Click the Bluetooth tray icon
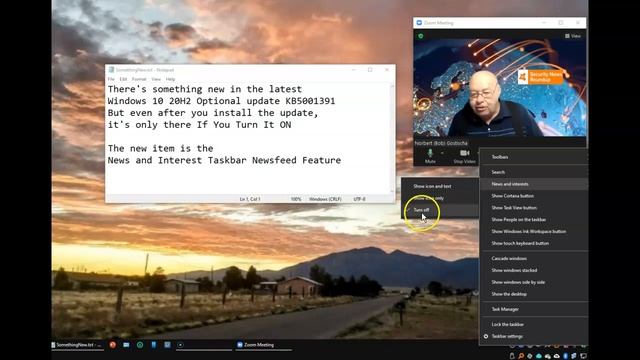640x360 pixels. [565, 356]
